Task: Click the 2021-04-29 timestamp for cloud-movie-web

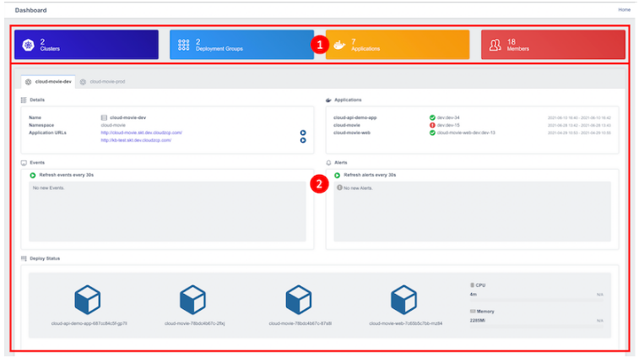Action: (x=579, y=133)
